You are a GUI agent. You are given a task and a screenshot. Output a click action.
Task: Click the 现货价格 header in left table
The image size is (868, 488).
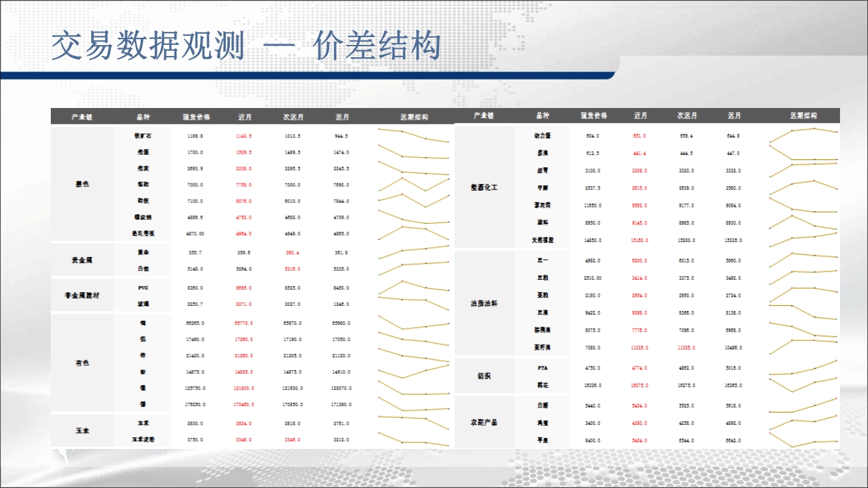(x=196, y=117)
